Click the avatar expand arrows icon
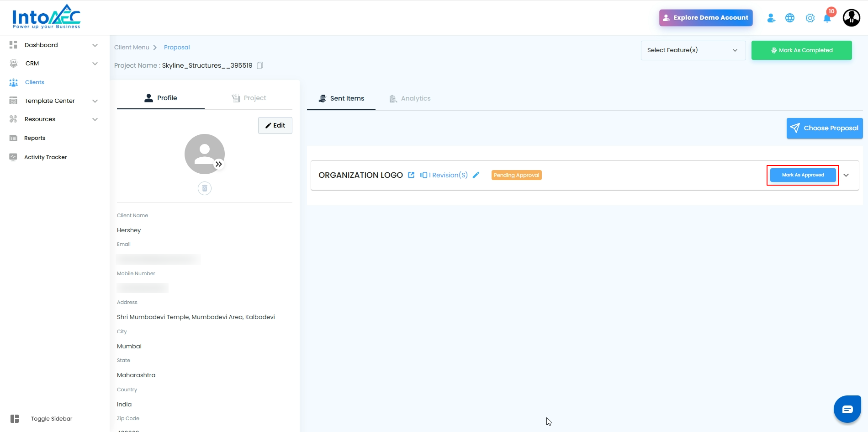 219,164
